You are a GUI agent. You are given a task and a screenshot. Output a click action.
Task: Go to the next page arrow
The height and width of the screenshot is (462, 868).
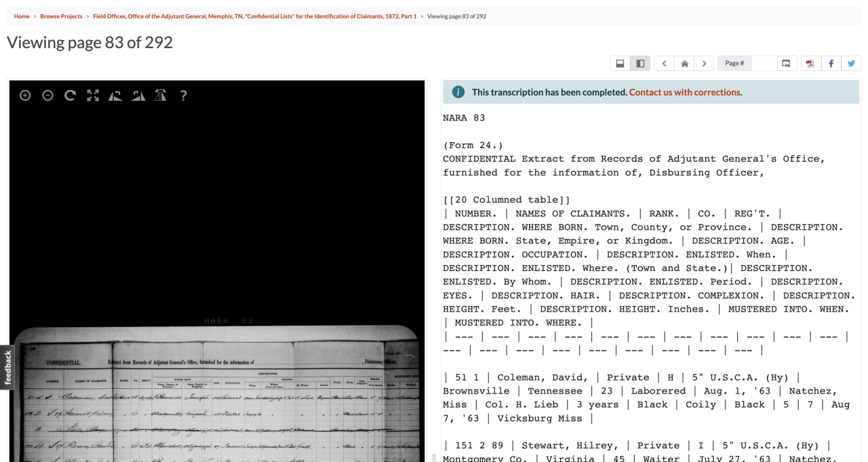[x=705, y=63]
